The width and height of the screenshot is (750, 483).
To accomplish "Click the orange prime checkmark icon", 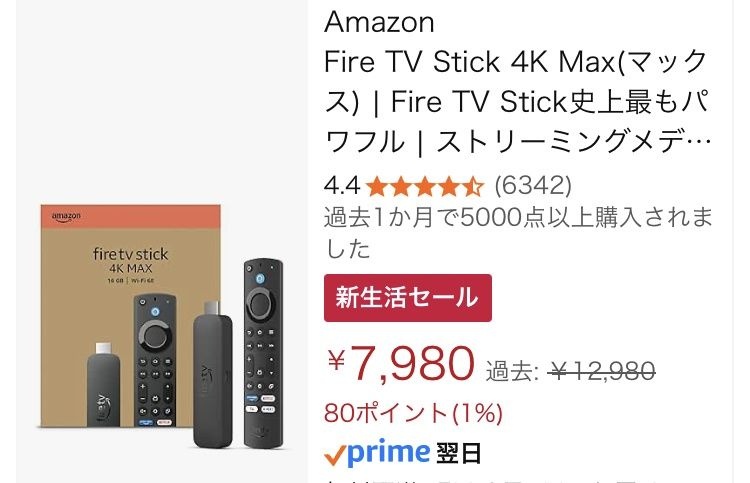I will click(x=334, y=455).
